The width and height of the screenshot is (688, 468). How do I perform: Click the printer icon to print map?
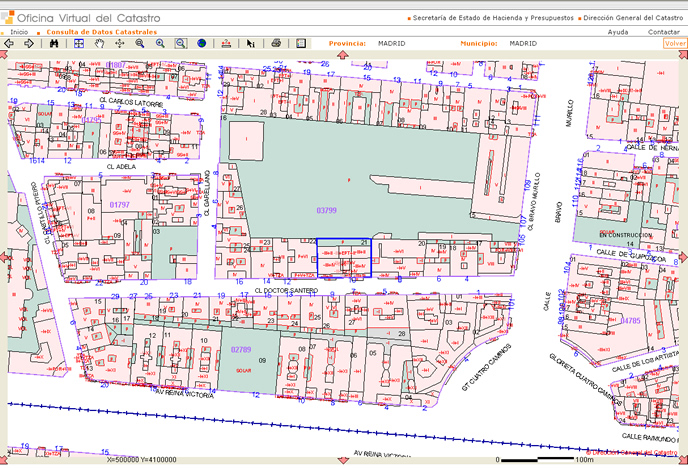(x=275, y=44)
